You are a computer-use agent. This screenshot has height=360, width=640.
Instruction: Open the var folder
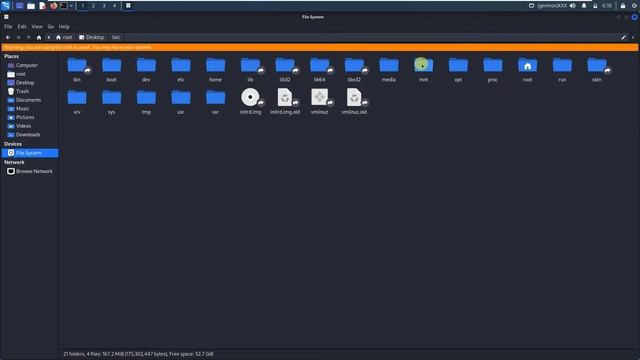[216, 98]
